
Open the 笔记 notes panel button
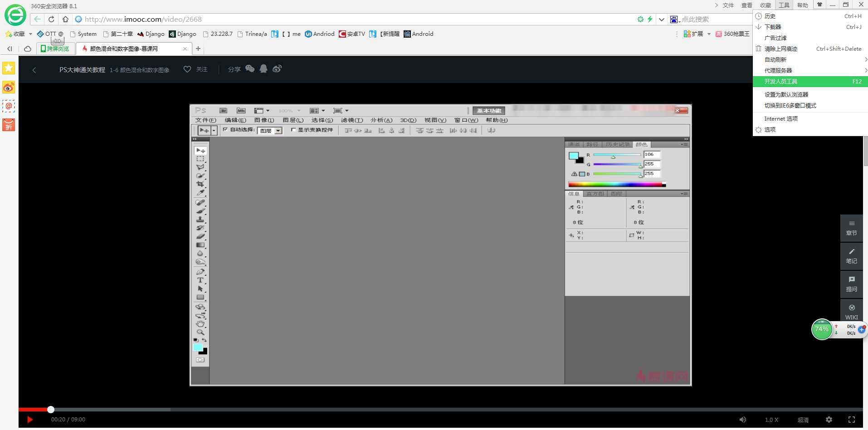point(852,256)
